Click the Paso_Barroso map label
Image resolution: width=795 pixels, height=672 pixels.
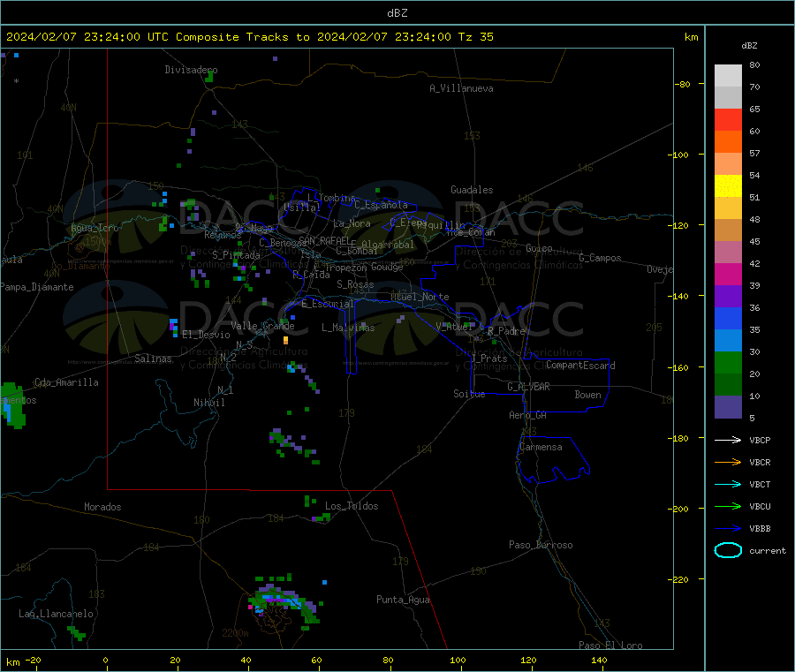541,545
